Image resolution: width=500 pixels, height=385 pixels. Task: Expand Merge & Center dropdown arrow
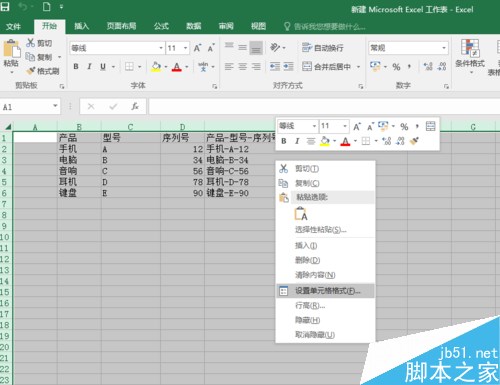359,67
